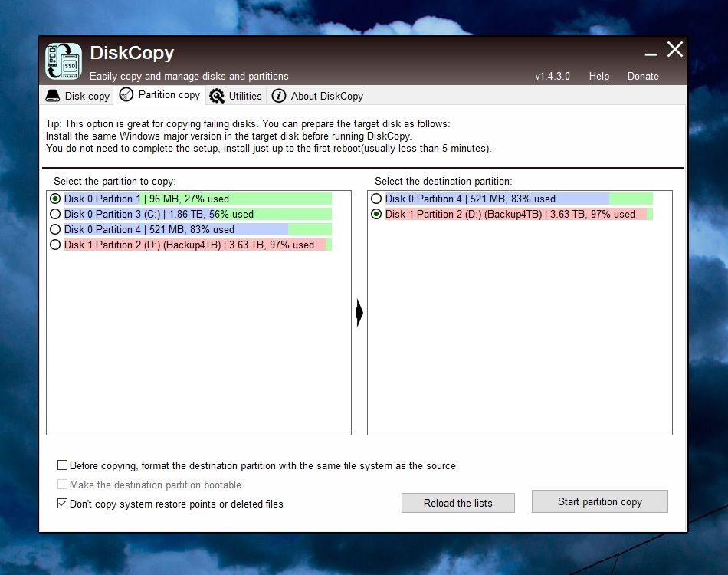Click the 'Easily copy and manage disks and partitions' subtitle

[189, 76]
